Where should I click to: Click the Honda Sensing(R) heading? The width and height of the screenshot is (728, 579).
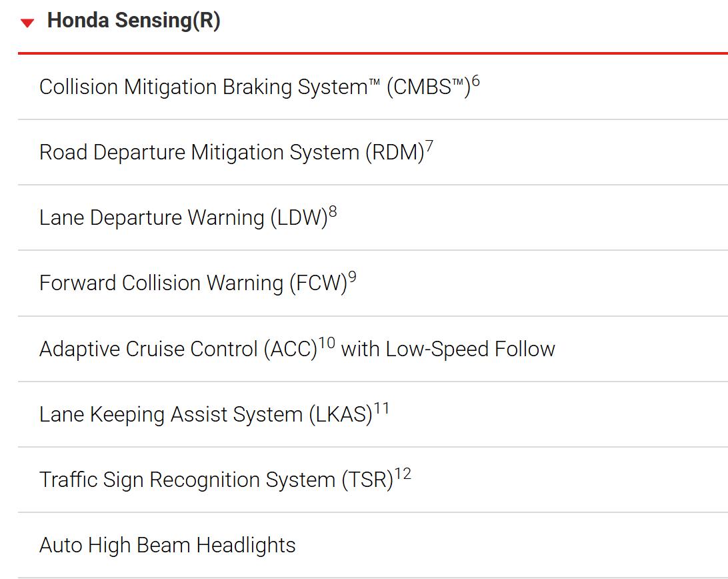click(134, 21)
